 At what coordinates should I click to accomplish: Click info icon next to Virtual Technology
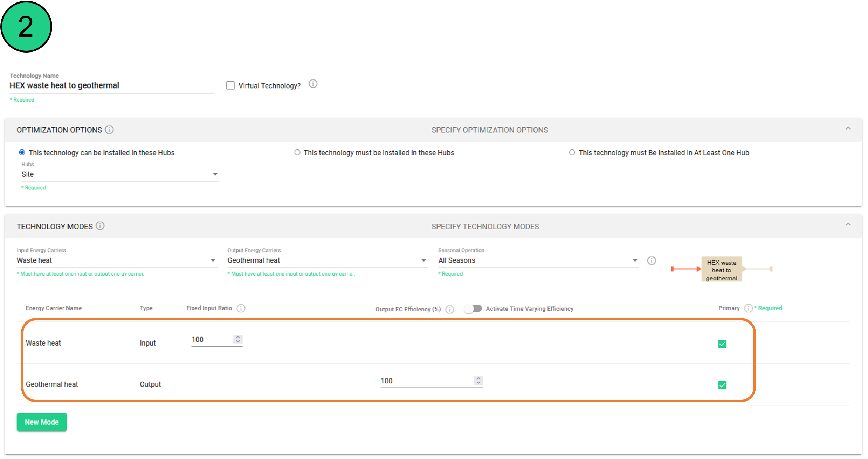[313, 84]
